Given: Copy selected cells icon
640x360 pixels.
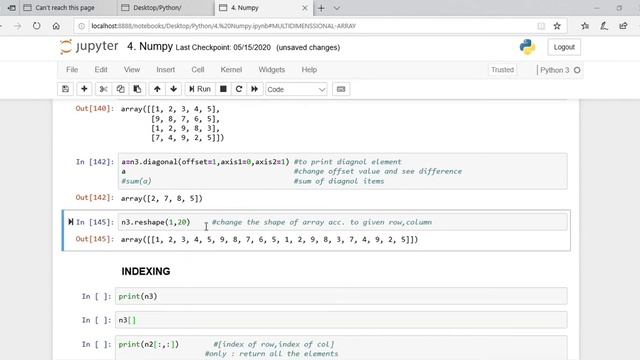Looking at the screenshot, I should [120, 89].
